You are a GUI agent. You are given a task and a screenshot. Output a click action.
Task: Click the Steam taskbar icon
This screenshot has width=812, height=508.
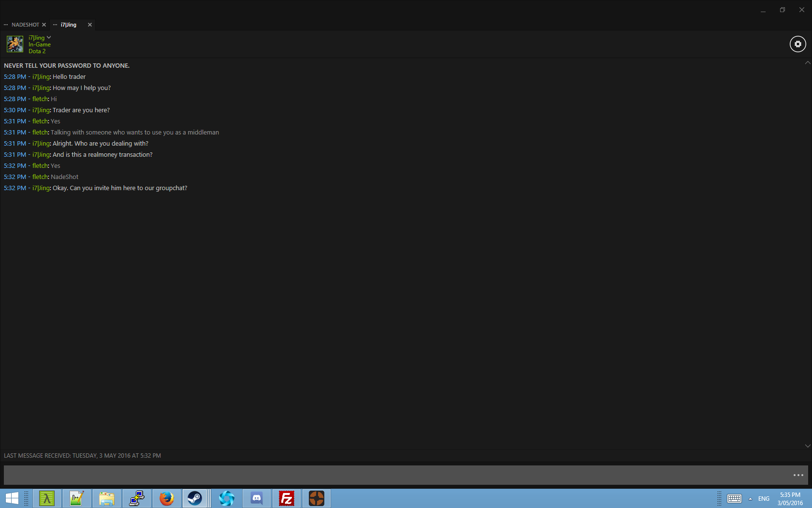[x=195, y=498]
